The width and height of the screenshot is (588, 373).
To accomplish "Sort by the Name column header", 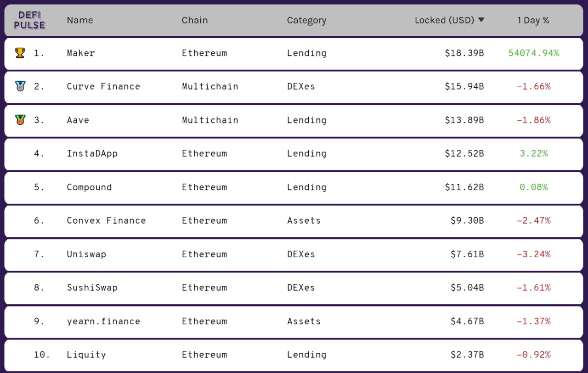I will pyautogui.click(x=80, y=20).
